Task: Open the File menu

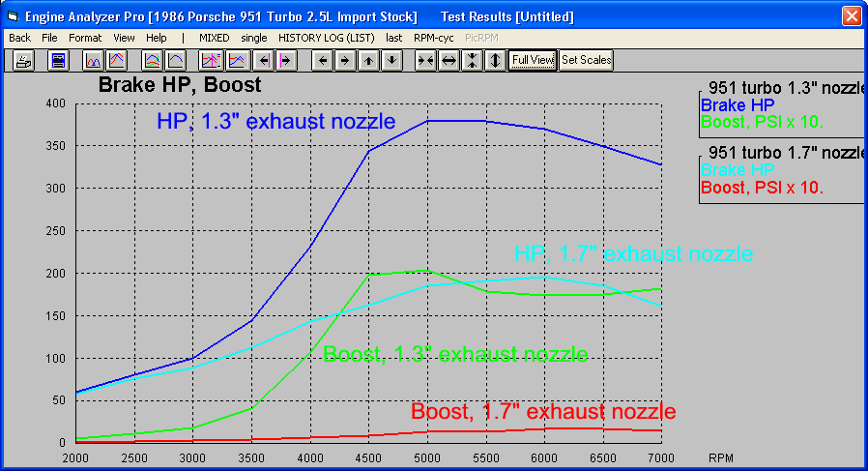Action: click(x=49, y=38)
